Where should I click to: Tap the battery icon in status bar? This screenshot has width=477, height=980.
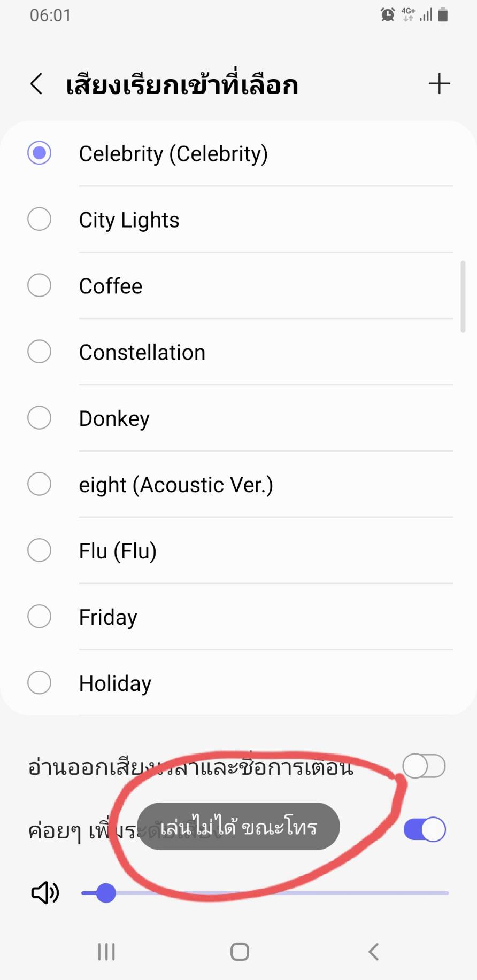click(x=443, y=15)
